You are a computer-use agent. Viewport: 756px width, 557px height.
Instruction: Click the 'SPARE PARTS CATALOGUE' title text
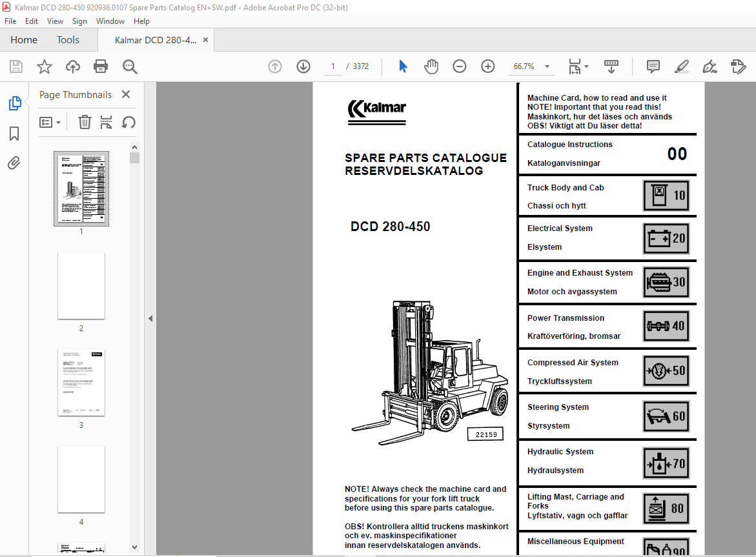coord(425,158)
